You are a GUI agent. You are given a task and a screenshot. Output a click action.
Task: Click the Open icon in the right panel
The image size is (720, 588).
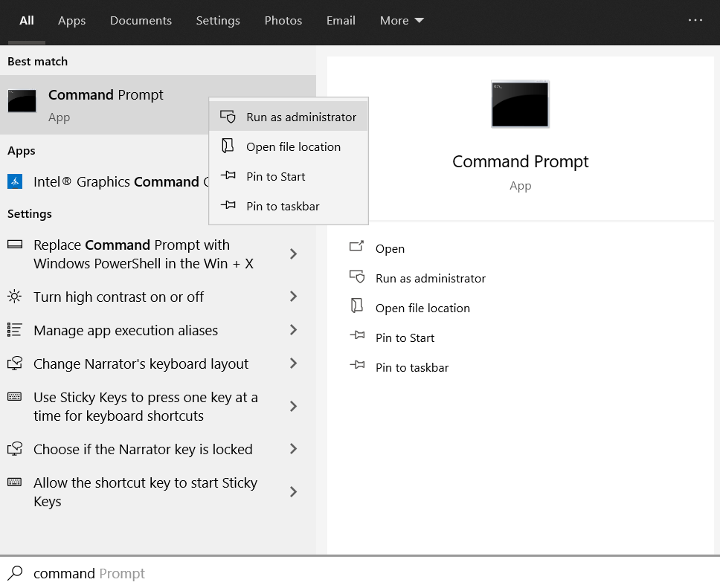click(x=357, y=248)
